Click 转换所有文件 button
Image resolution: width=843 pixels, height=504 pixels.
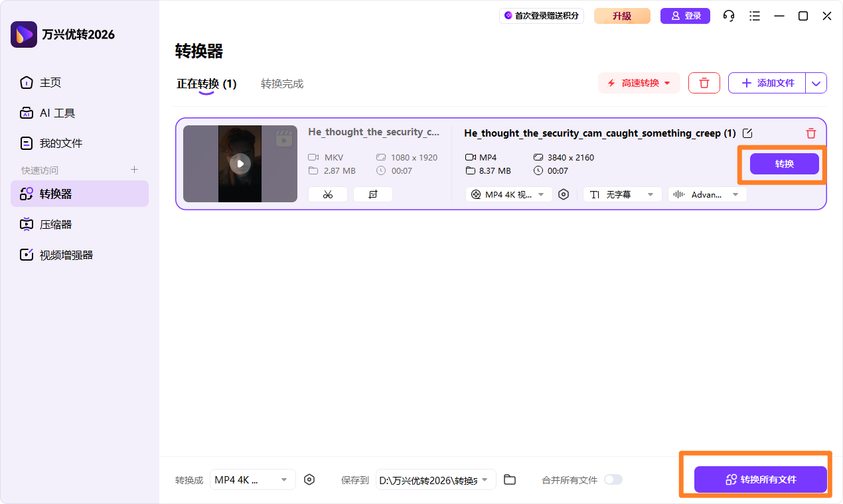[x=761, y=479]
